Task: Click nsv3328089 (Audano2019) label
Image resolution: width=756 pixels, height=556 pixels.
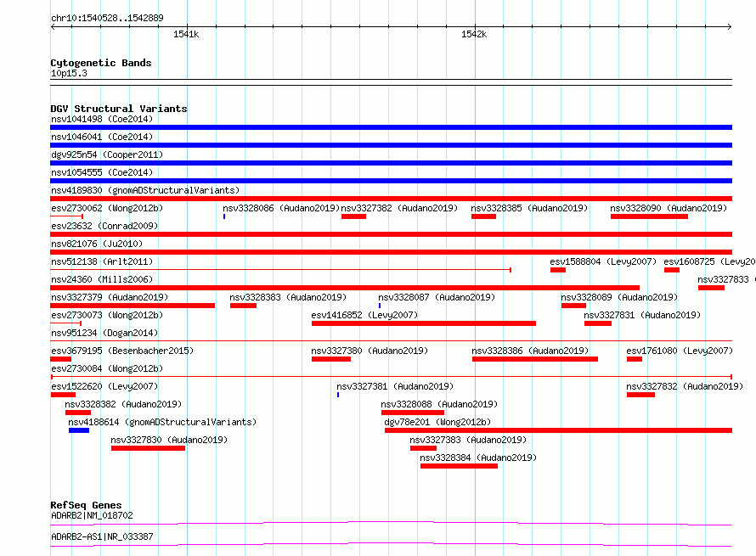Action: pyautogui.click(x=619, y=297)
